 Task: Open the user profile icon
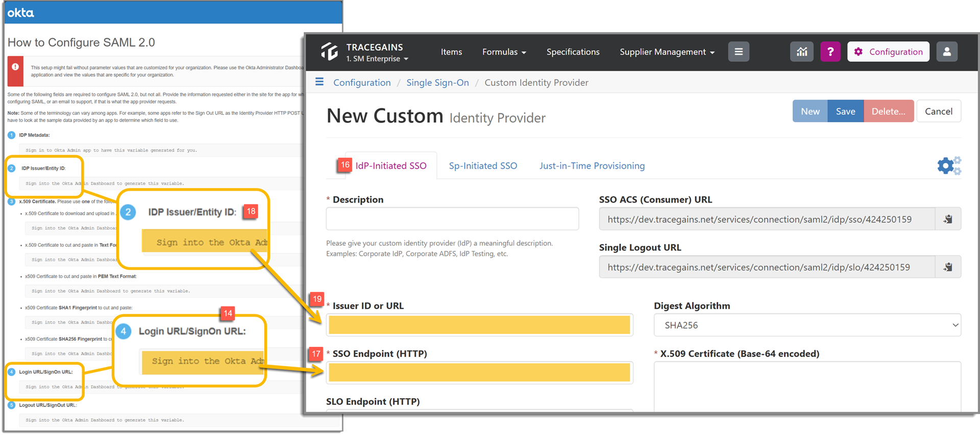coord(947,52)
